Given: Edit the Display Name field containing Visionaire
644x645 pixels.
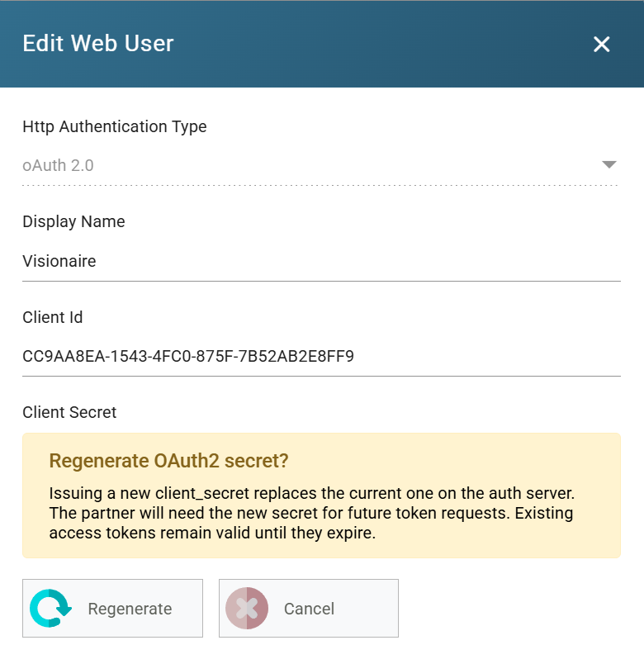Looking at the screenshot, I should (x=321, y=261).
